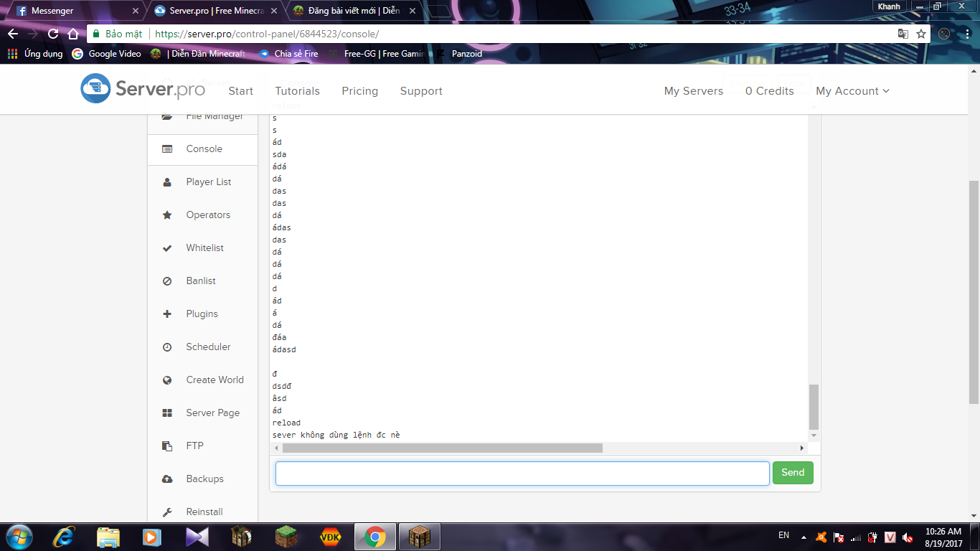The width and height of the screenshot is (980, 551).
Task: Click the Server Page grid icon
Action: point(167,413)
